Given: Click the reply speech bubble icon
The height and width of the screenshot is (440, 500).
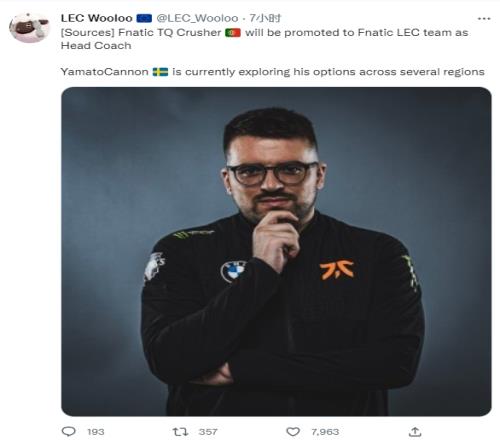Looking at the screenshot, I should (69, 432).
